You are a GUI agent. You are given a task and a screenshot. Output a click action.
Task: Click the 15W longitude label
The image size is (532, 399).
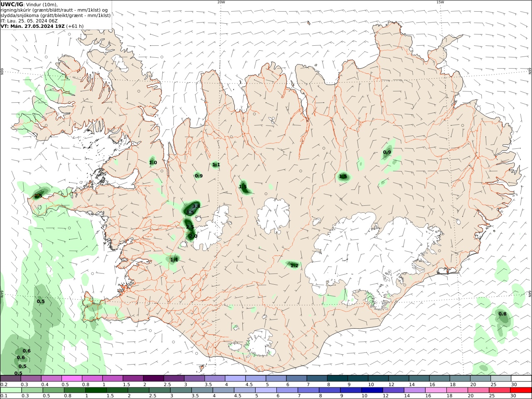tap(440, 2)
